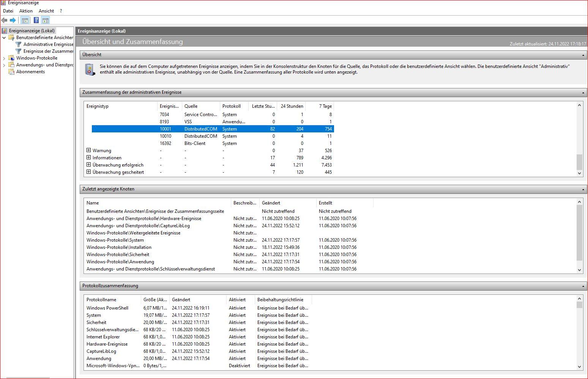Image resolution: width=588 pixels, height=379 pixels.
Task: Toggle the console tree pane toolbar icon
Action: [25, 20]
